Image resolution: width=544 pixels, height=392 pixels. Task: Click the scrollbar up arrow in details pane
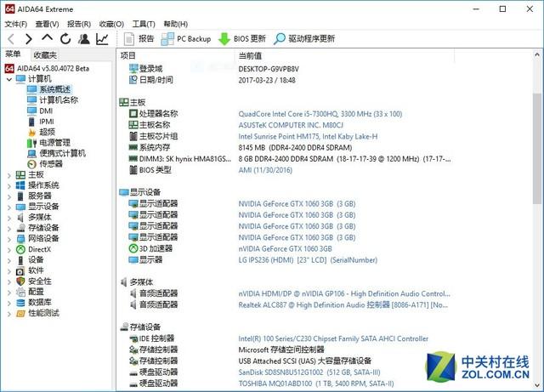(536, 54)
